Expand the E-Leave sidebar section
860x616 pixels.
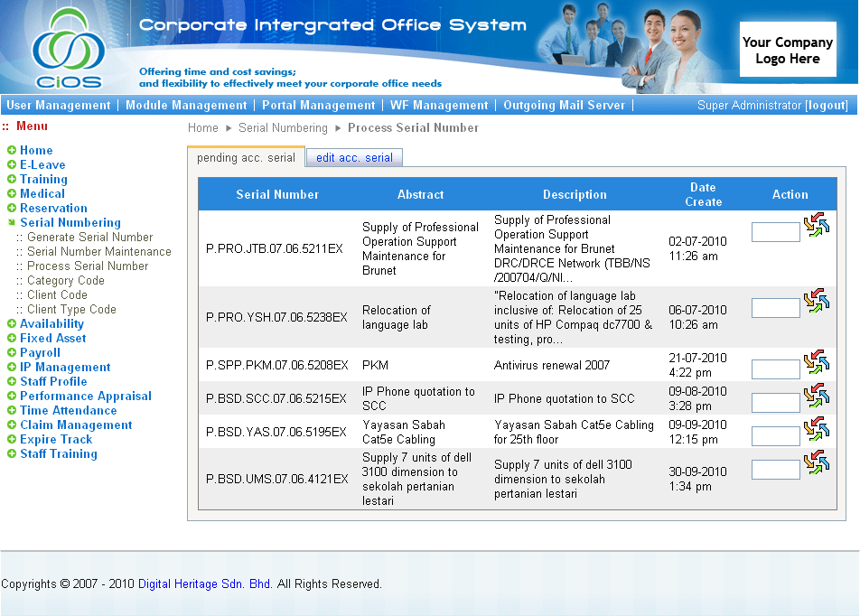pos(12,165)
